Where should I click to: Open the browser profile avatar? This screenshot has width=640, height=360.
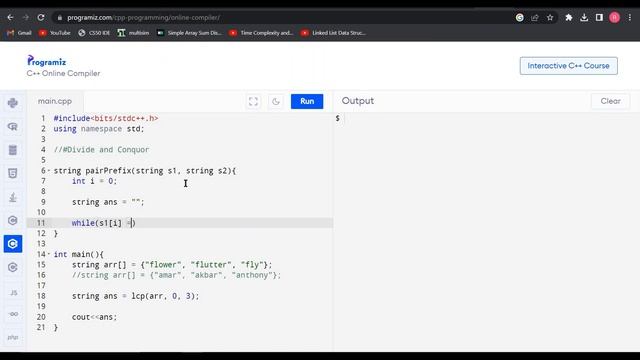[614, 18]
